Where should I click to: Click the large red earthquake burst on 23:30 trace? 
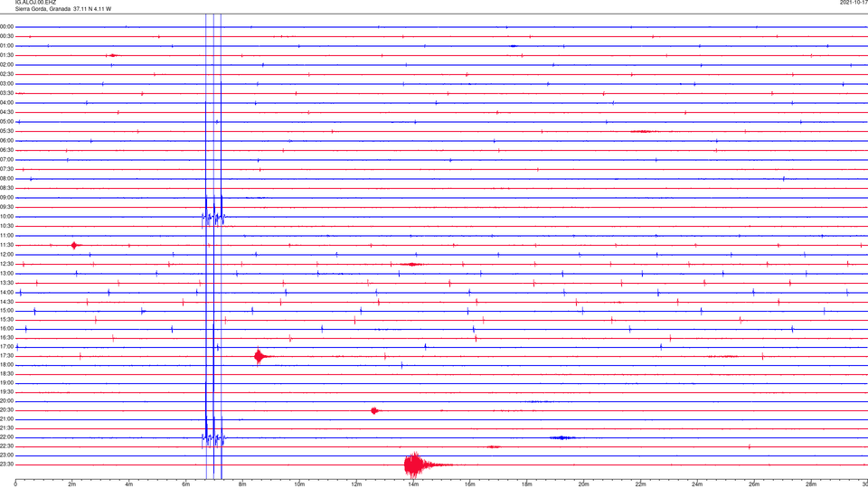(x=420, y=465)
